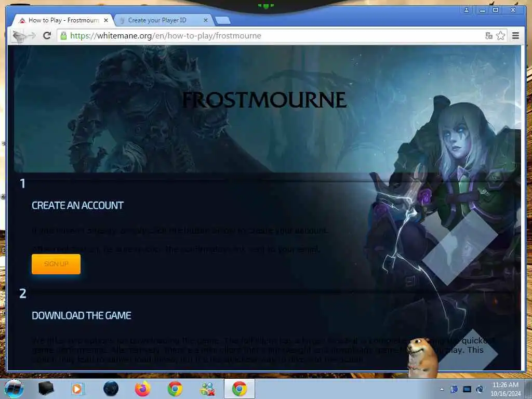
Task: Click the blue shield tray icon
Action: 454,389
